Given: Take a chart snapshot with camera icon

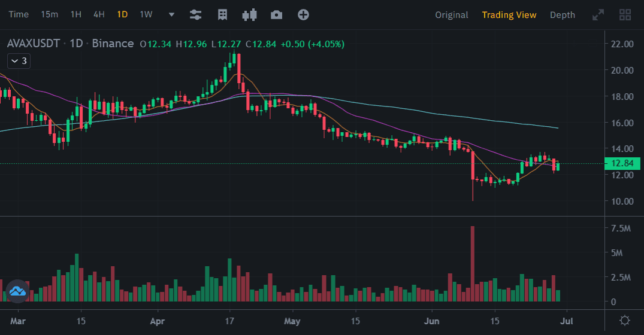Looking at the screenshot, I should [276, 14].
